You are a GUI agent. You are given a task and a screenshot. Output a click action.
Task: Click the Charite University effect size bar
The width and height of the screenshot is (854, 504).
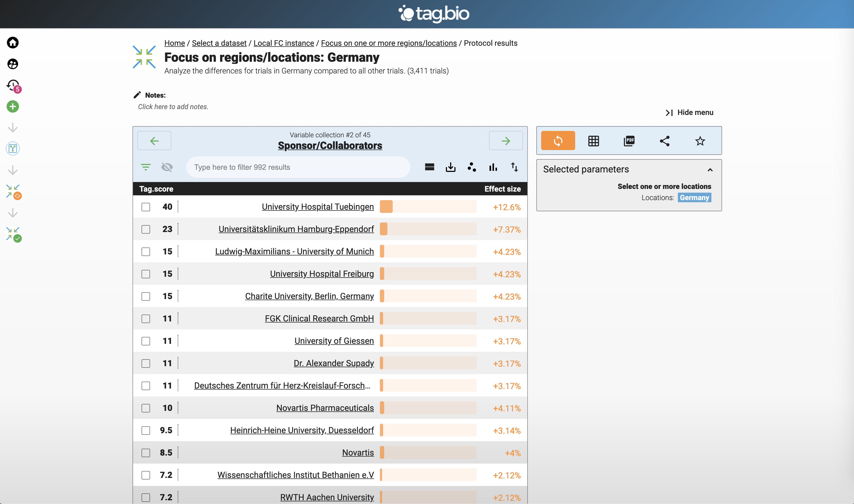(428, 296)
